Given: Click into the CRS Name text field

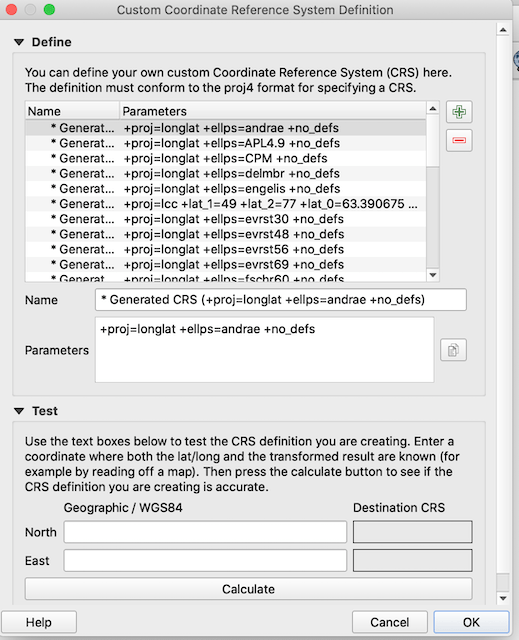Looking at the screenshot, I should click(x=281, y=300).
